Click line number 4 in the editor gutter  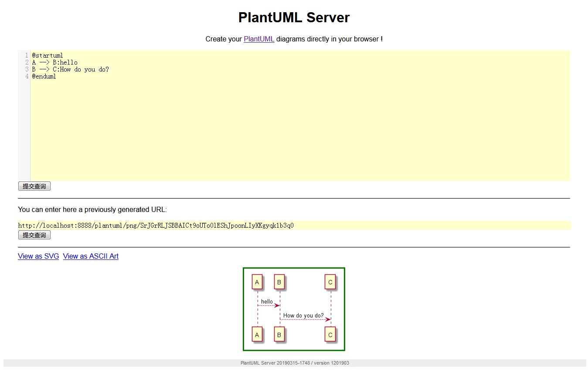[27, 76]
